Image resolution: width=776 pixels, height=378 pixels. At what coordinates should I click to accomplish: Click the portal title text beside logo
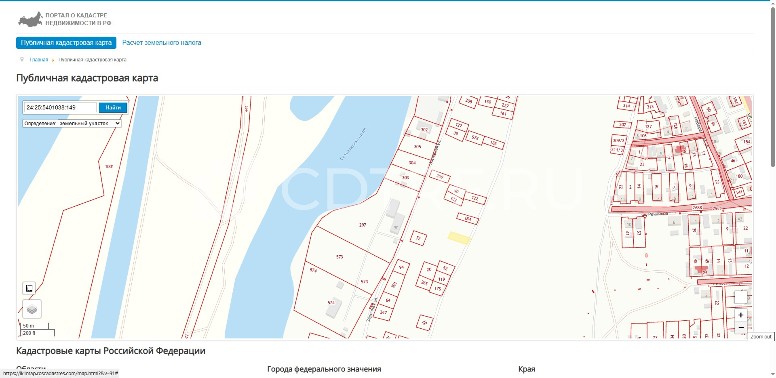click(x=78, y=19)
